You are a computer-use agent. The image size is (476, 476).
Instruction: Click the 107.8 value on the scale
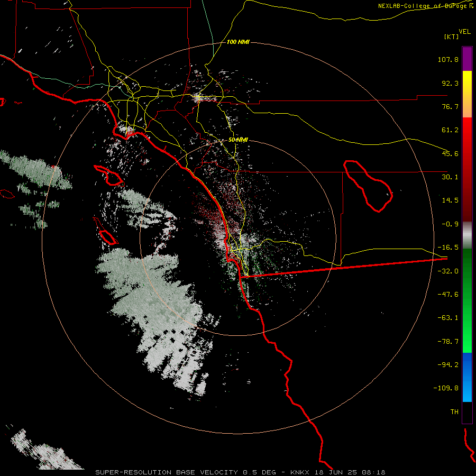pyautogui.click(x=448, y=59)
